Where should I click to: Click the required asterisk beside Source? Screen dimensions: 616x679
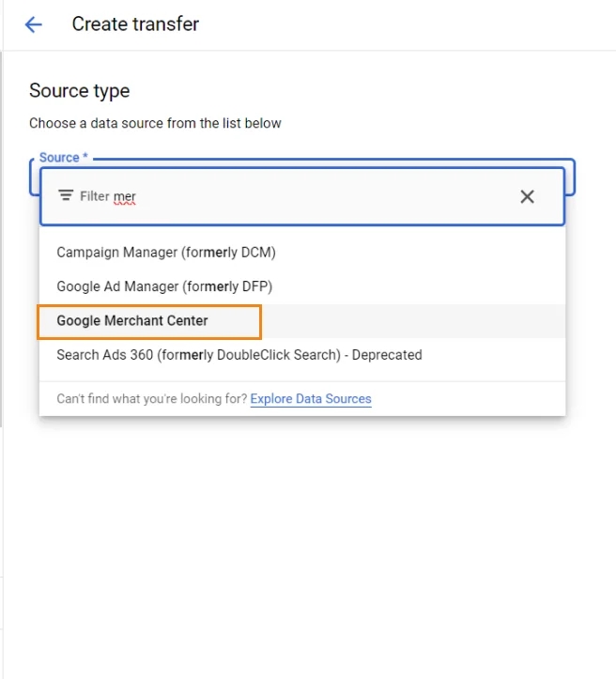[85, 156]
